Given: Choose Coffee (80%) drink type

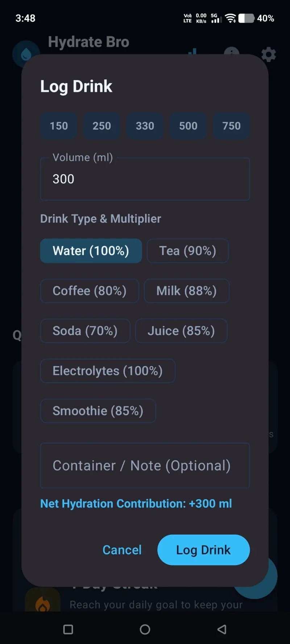Looking at the screenshot, I should [x=90, y=291].
